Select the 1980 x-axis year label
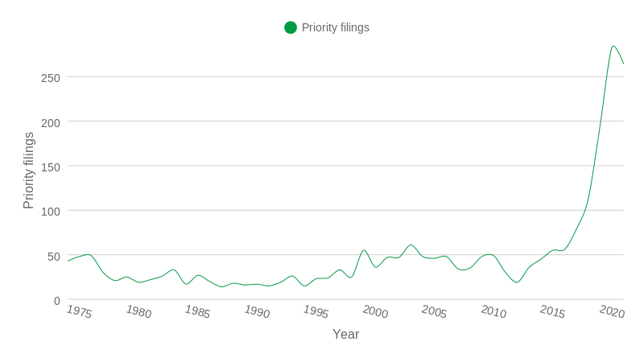Image resolution: width=644 pixels, height=362 pixels. tap(138, 311)
